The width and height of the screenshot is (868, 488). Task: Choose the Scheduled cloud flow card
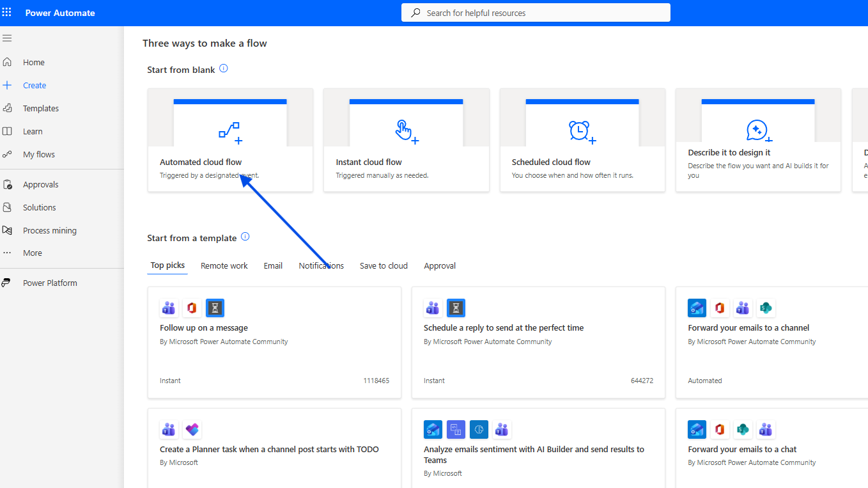[582, 140]
